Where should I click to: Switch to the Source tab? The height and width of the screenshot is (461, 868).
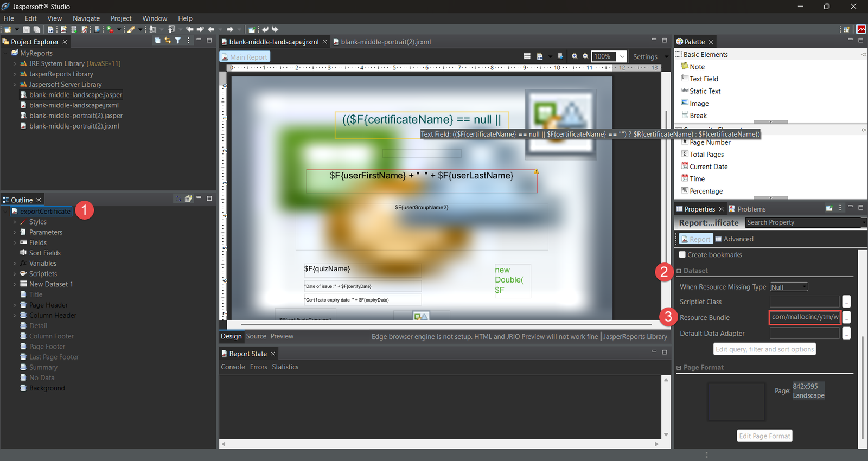256,336
